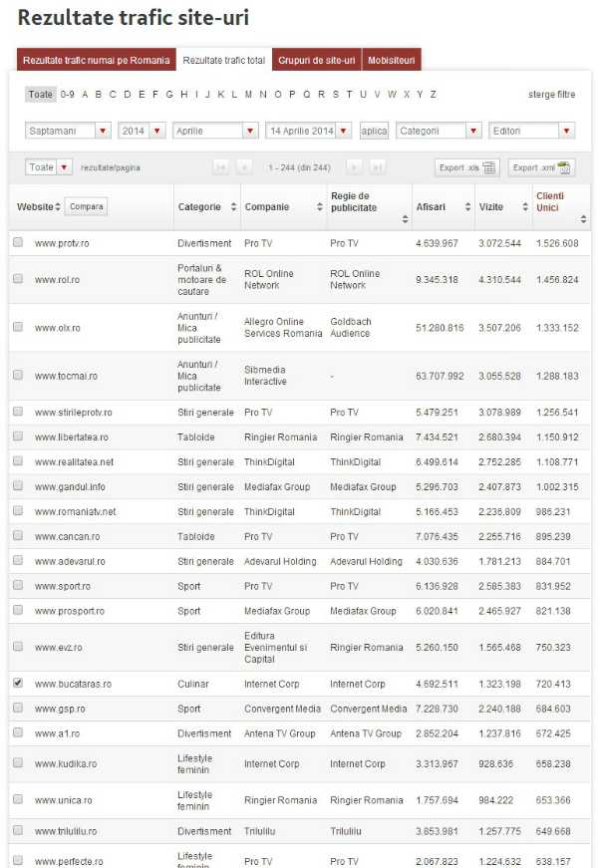Select the www.gandul.info row checkbox
598x868 pixels.
pos(17,486)
